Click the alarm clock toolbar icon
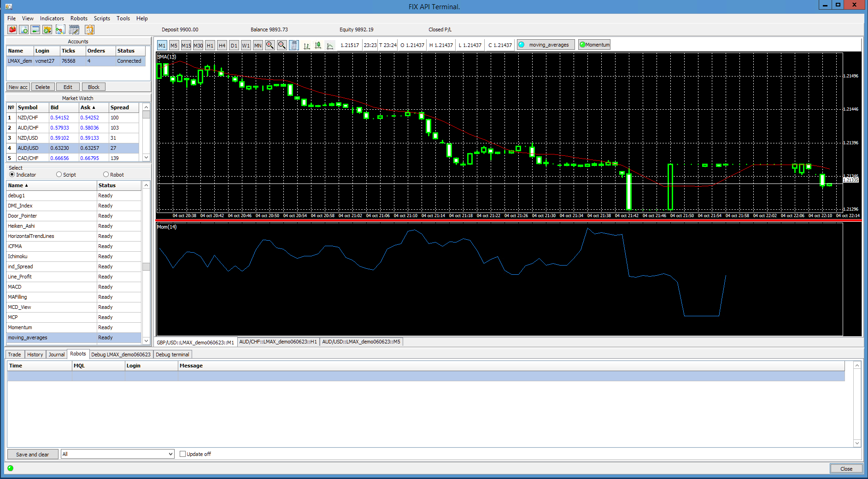 coord(89,30)
